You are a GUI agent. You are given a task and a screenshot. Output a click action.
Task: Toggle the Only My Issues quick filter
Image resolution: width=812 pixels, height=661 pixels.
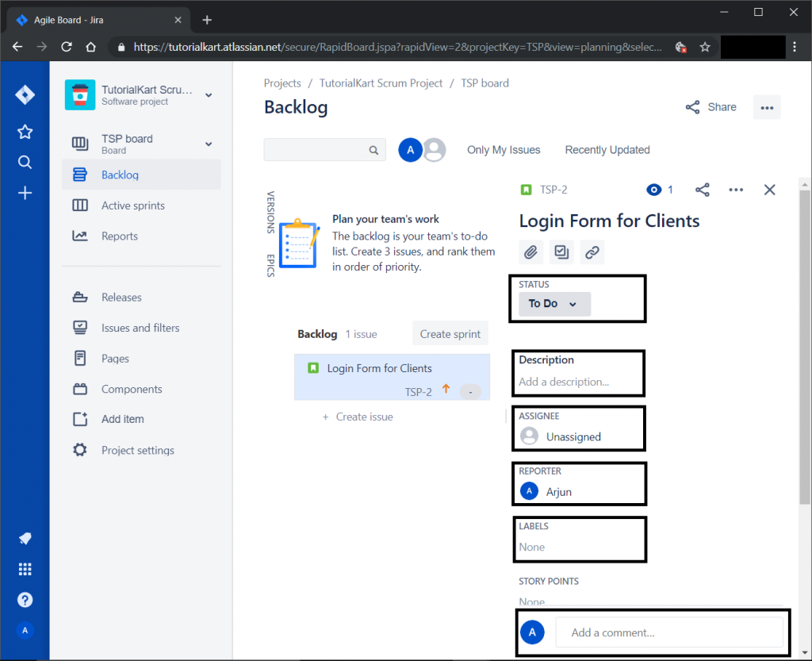(504, 150)
